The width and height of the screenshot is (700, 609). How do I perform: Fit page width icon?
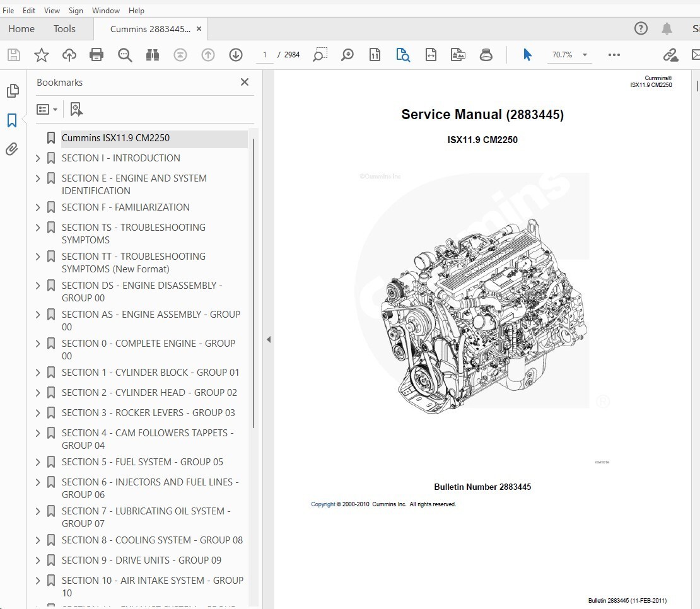tap(431, 55)
